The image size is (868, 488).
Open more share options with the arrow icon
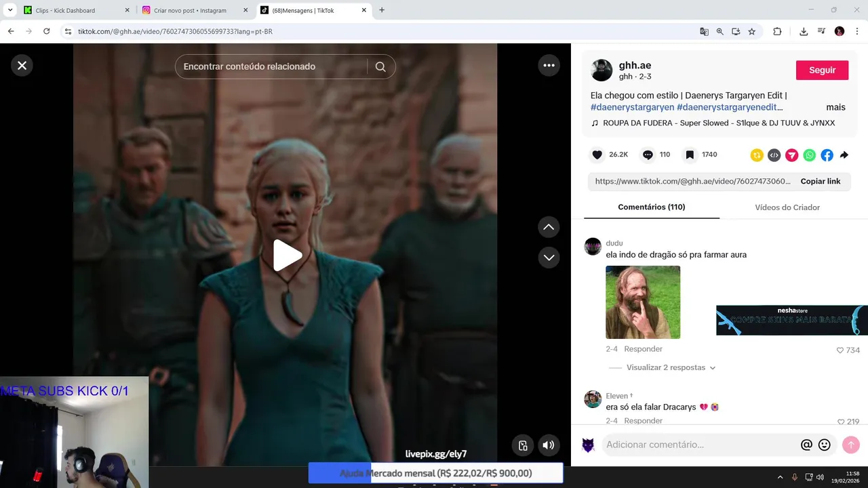844,155
